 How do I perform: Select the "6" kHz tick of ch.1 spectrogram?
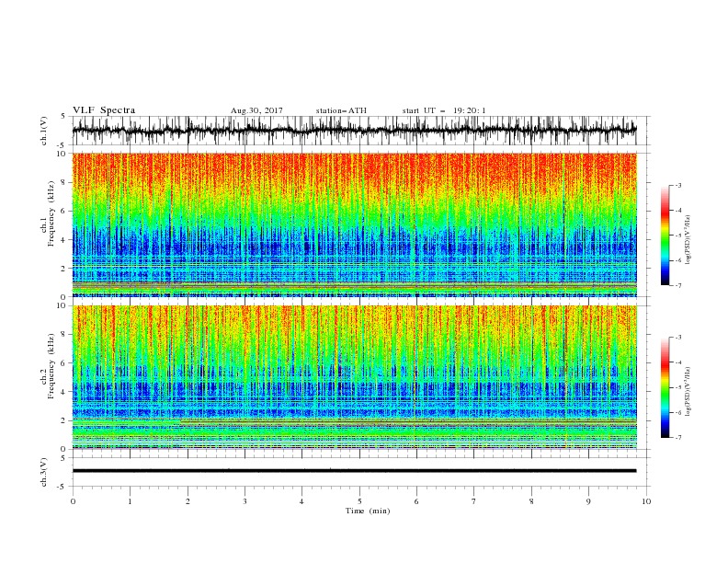click(63, 211)
